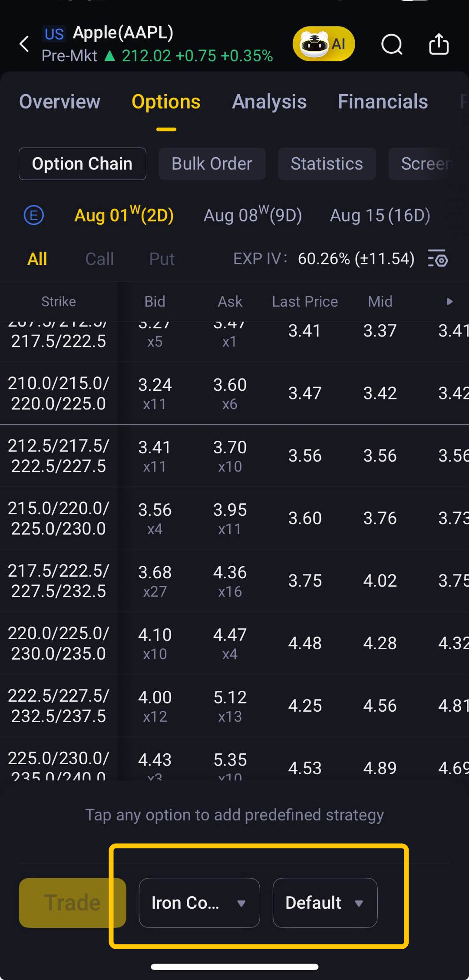This screenshot has height=980, width=469.
Task: Tap the search magnifier icon
Action: (392, 44)
